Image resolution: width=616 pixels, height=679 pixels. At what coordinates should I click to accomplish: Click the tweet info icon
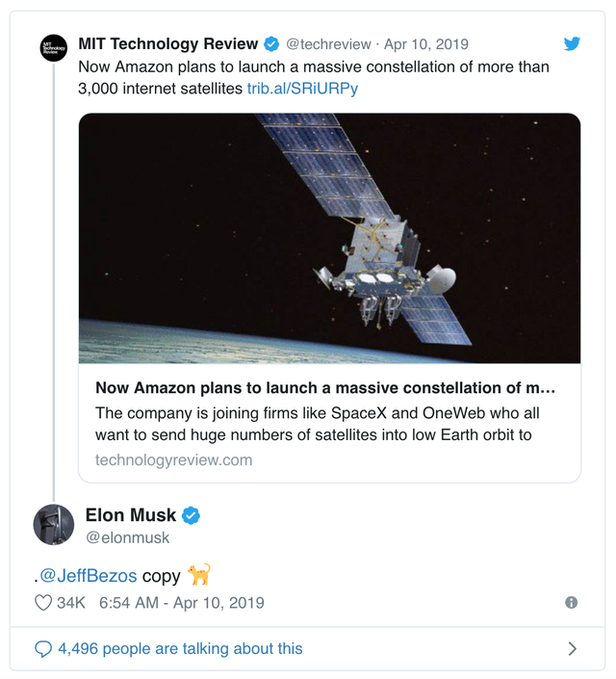pyautogui.click(x=571, y=603)
